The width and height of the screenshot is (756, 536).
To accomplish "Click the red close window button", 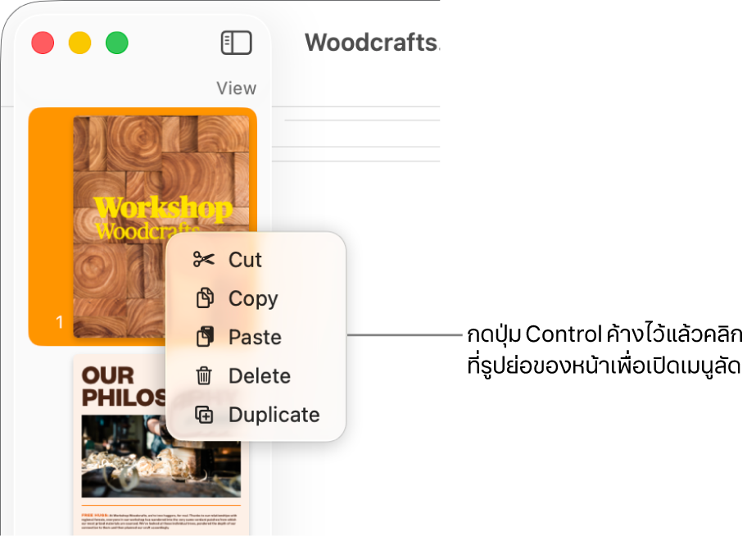I will click(43, 43).
